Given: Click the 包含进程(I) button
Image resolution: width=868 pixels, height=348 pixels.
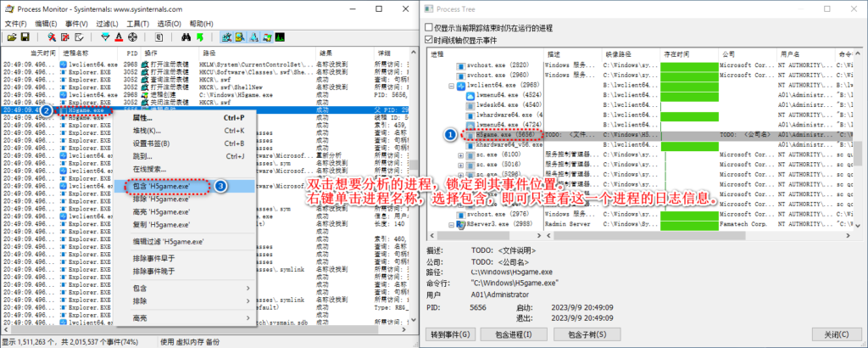Looking at the screenshot, I should click(x=514, y=334).
